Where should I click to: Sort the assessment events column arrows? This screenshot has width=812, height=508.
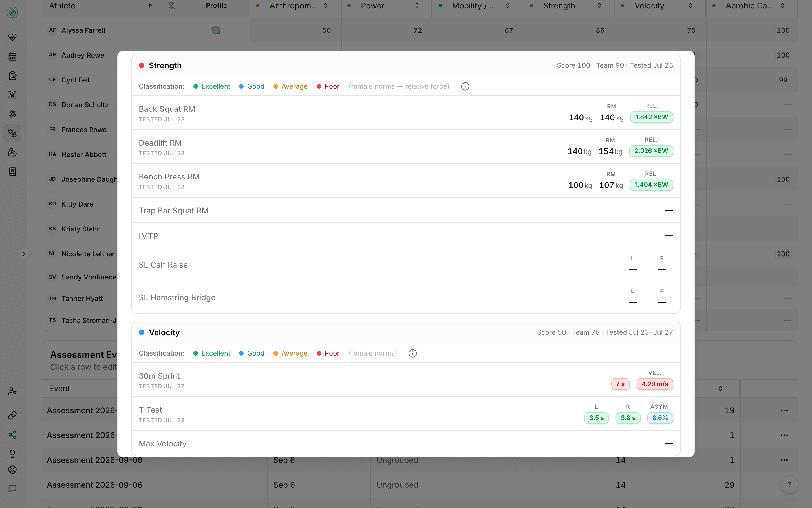(x=720, y=389)
